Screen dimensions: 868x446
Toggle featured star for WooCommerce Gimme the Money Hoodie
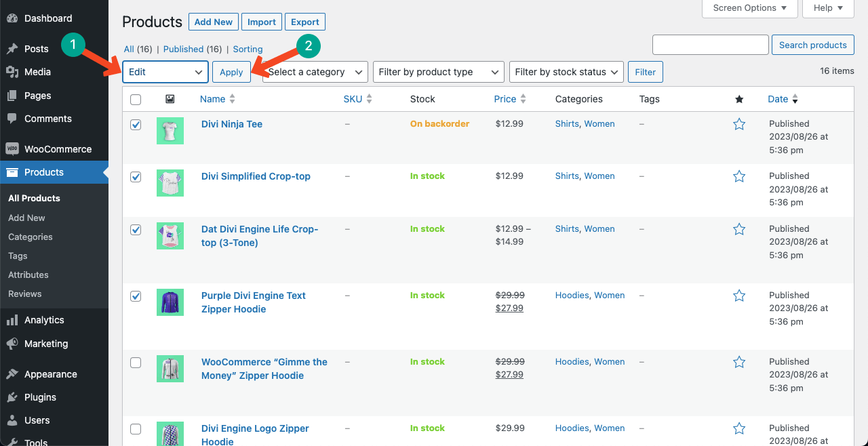tap(739, 362)
